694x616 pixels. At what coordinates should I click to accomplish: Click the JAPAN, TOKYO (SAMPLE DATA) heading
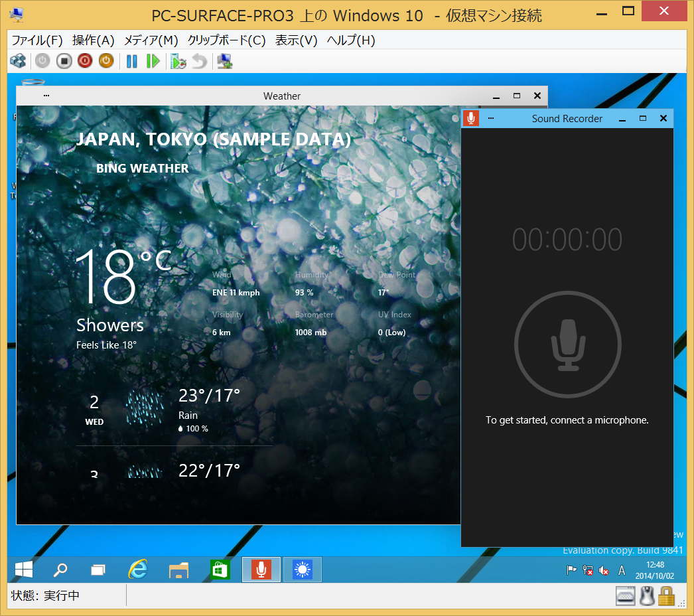(214, 139)
